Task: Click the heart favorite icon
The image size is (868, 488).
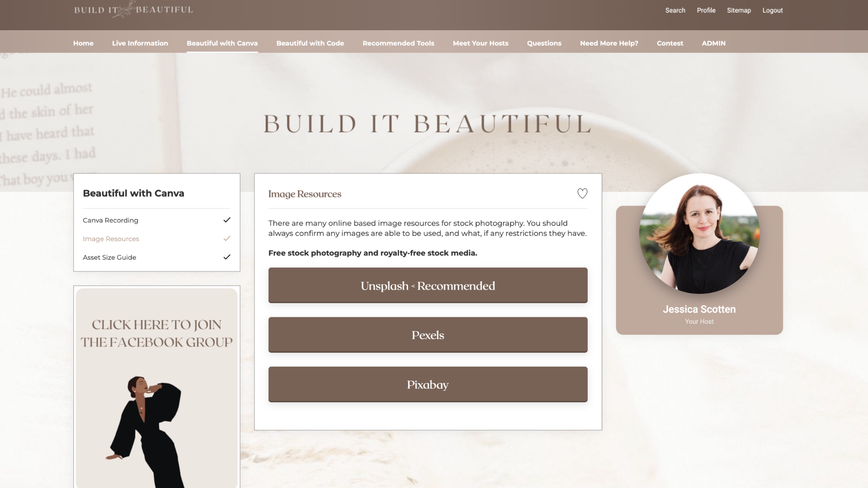Action: (x=582, y=193)
